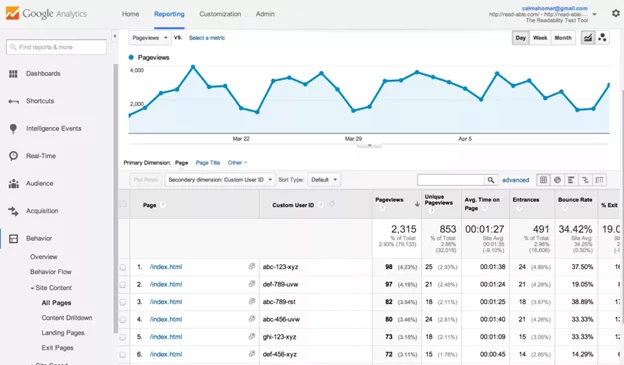Switch to data table view icon

click(543, 180)
